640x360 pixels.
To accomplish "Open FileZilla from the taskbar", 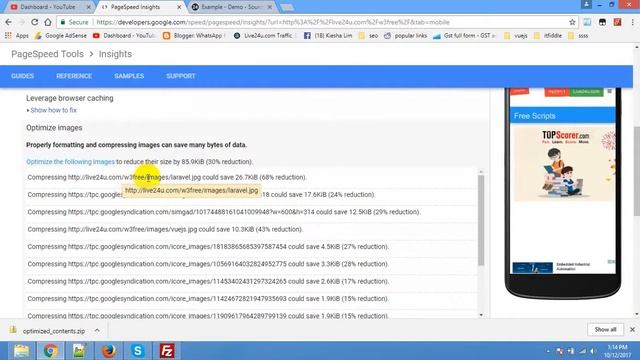I will [167, 351].
